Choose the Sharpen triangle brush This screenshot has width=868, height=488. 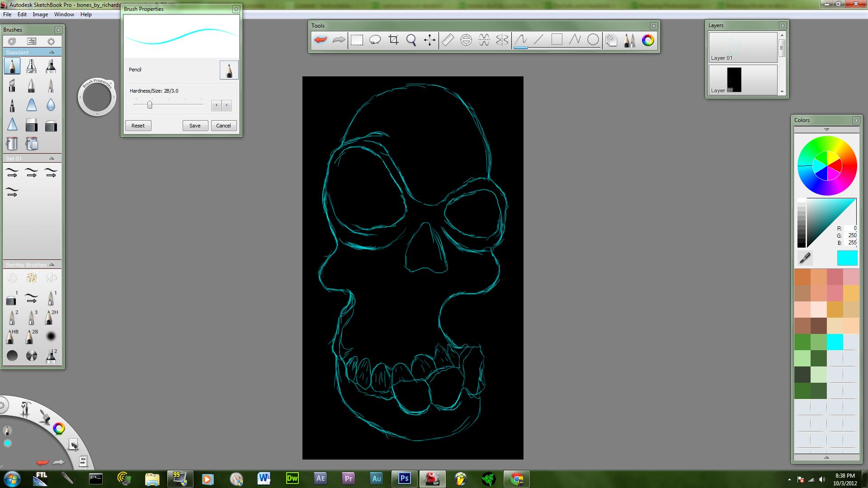coord(12,125)
